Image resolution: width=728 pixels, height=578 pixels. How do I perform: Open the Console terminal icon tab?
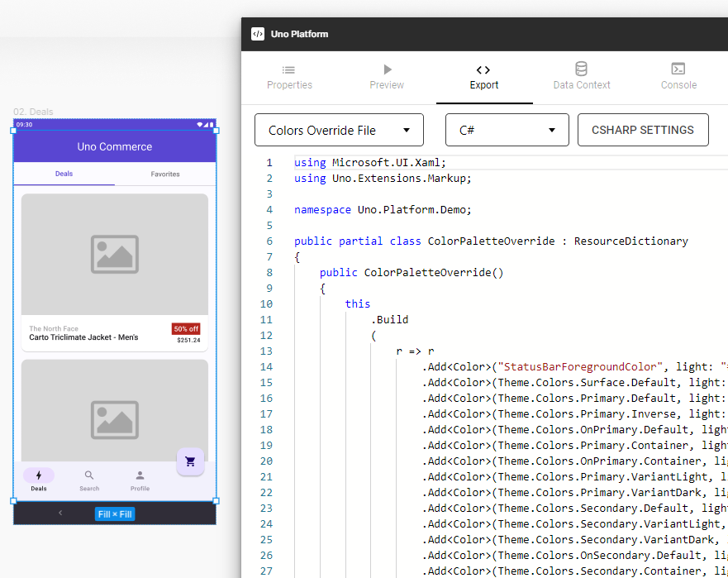pos(678,69)
